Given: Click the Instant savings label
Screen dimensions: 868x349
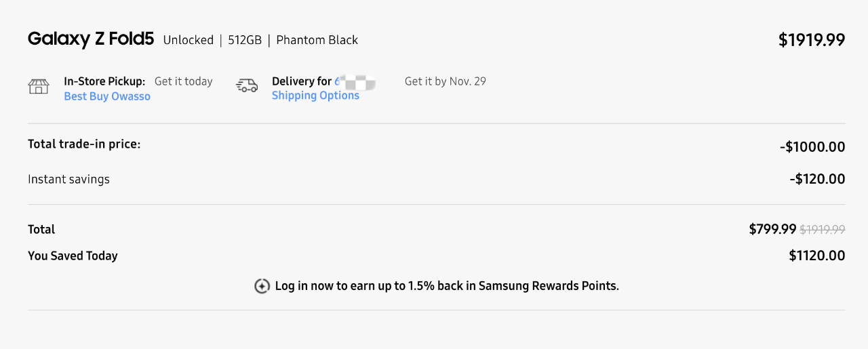Looking at the screenshot, I should coord(68,180).
